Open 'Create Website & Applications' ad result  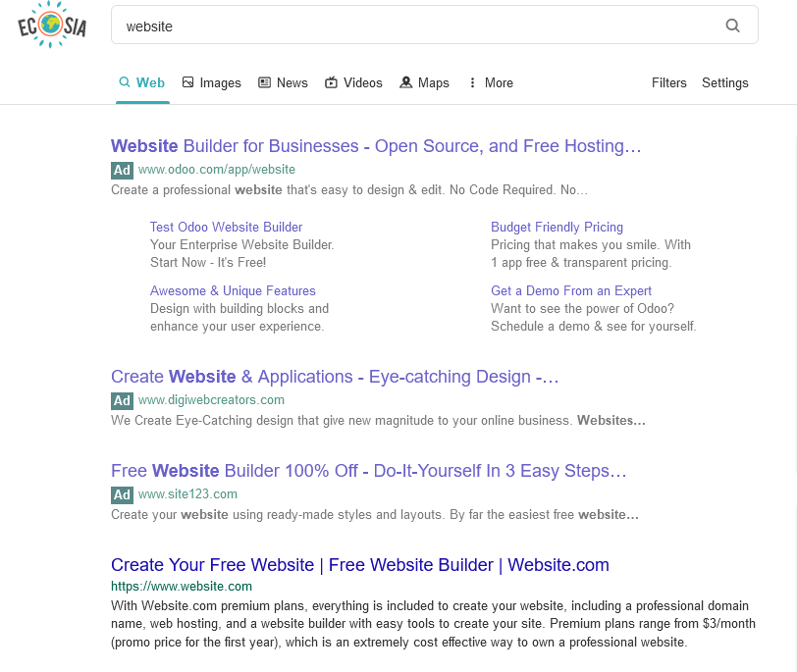(335, 377)
